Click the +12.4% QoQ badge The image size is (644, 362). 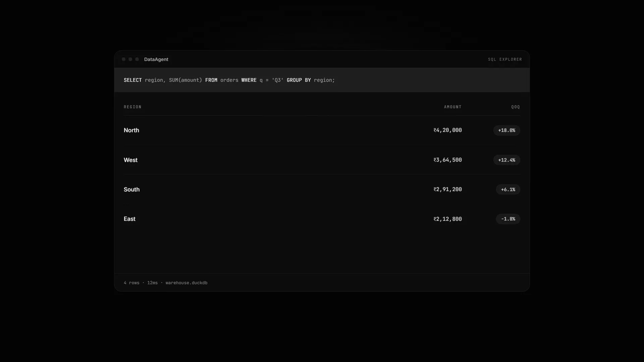506,160
